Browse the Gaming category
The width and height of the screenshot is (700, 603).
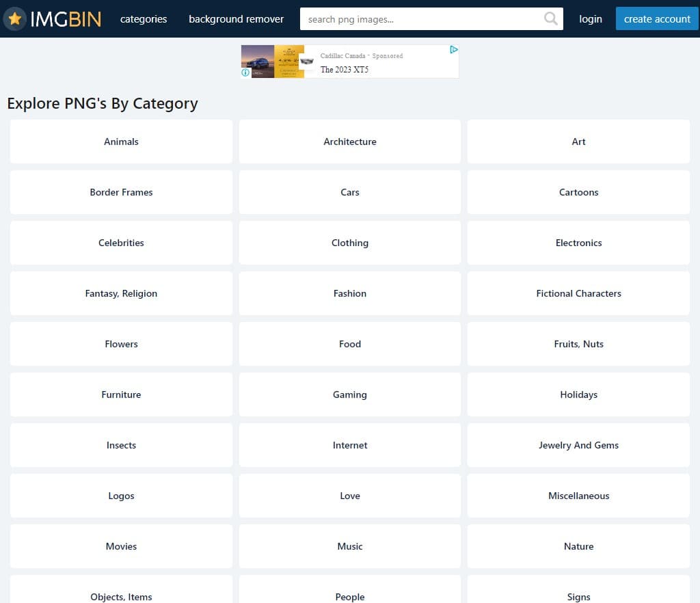[350, 394]
